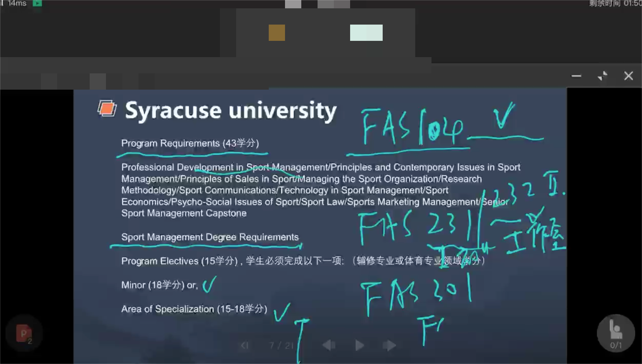Click the green signal icon next to 14ms
The height and width of the screenshot is (364, 642).
(x=37, y=3)
